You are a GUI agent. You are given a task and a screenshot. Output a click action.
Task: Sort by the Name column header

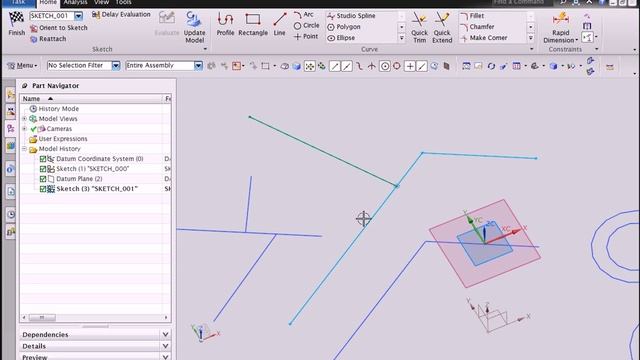click(91, 99)
